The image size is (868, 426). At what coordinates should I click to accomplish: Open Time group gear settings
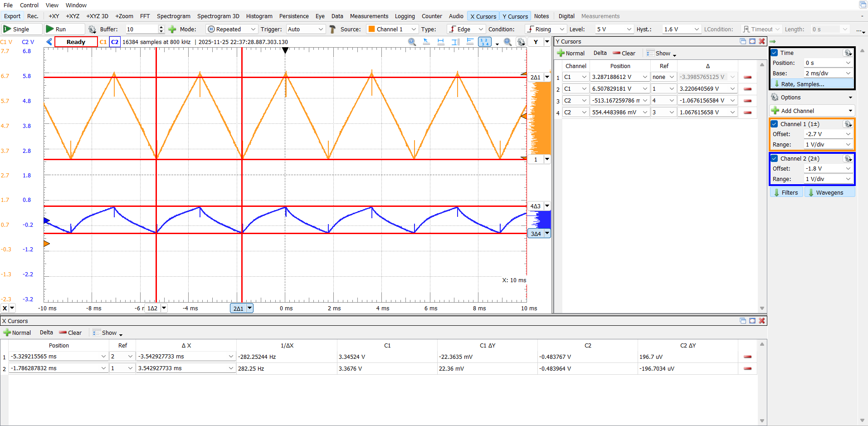[x=848, y=53]
